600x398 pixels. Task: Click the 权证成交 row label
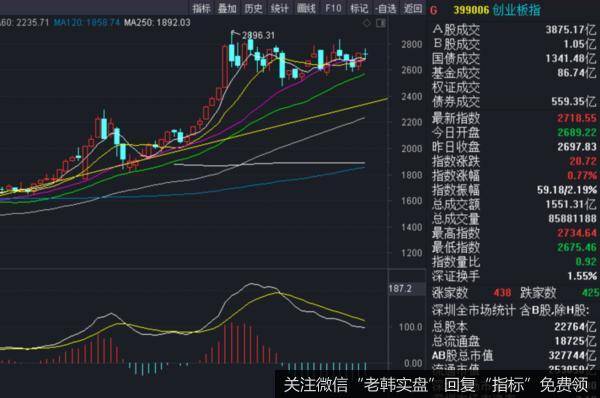point(456,88)
